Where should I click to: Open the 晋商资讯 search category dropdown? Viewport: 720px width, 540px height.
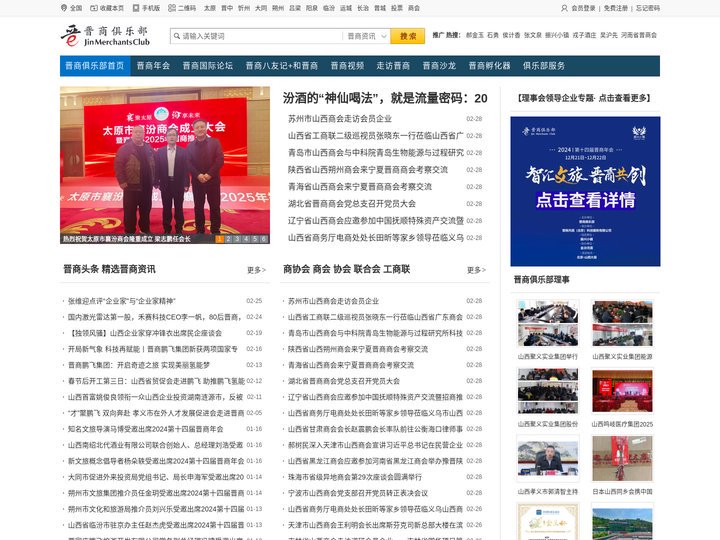366,36
